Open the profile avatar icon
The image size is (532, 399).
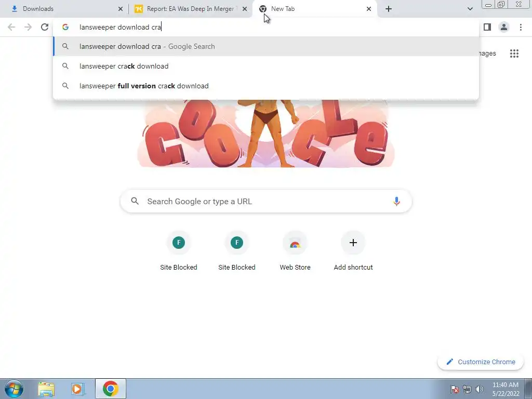pos(504,27)
